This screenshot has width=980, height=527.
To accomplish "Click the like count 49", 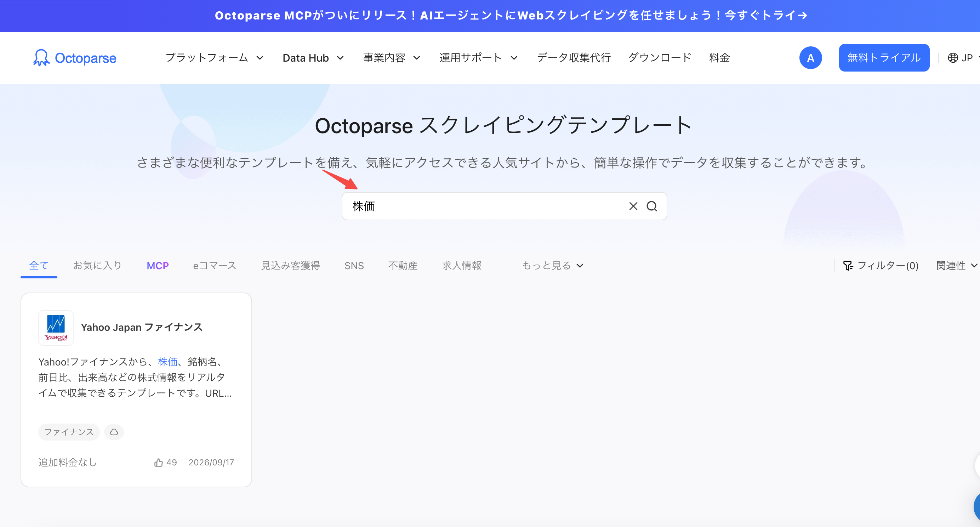I will tap(172, 462).
